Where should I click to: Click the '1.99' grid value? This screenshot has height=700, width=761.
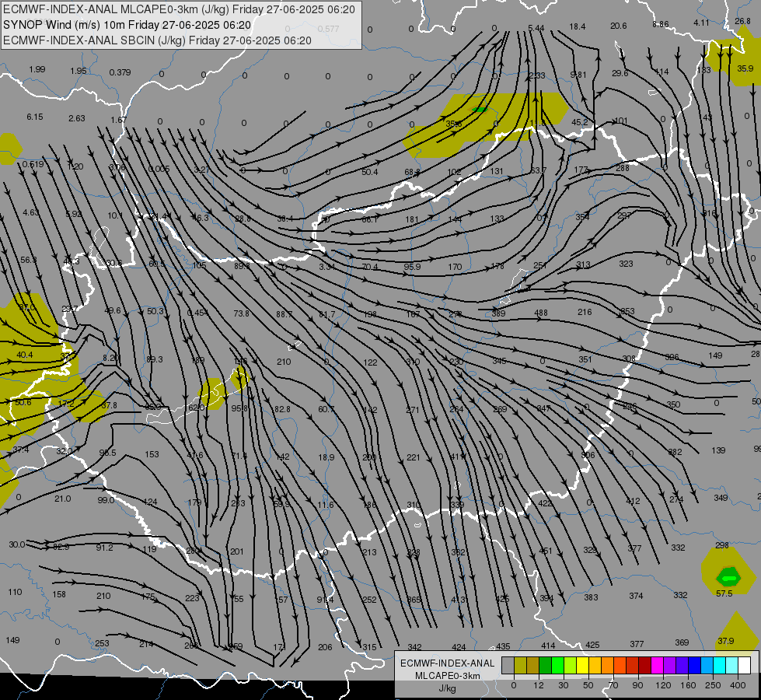[x=37, y=69]
